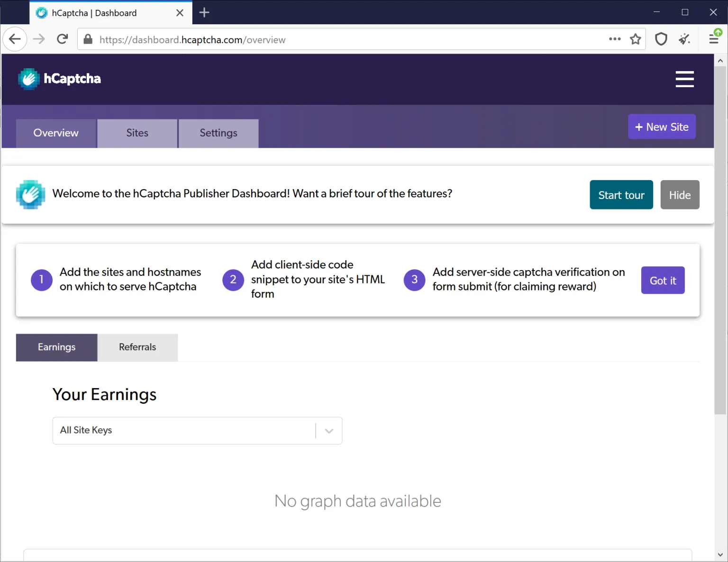The height and width of the screenshot is (562, 728).
Task: Click the padlock icon in the address bar
Action: tap(88, 39)
